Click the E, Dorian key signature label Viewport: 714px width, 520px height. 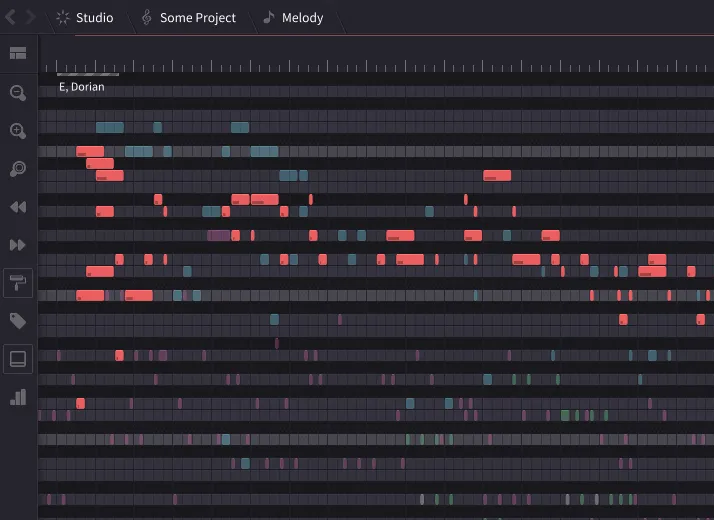point(81,87)
